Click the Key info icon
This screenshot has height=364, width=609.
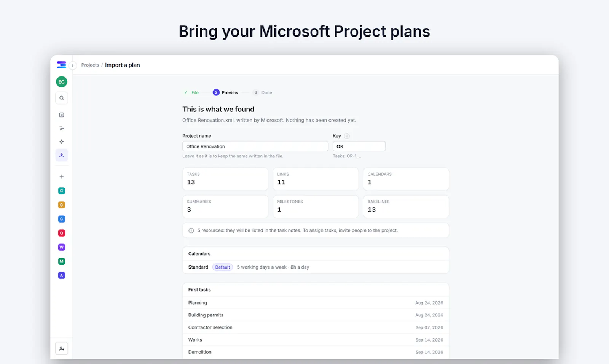point(347,136)
